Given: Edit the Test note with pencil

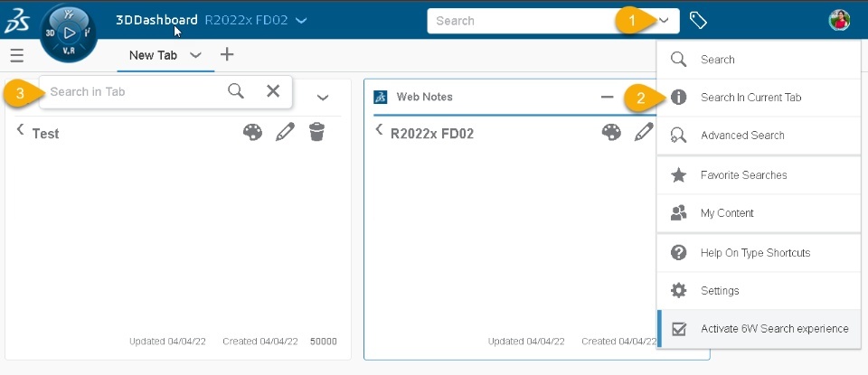Looking at the screenshot, I should (285, 132).
